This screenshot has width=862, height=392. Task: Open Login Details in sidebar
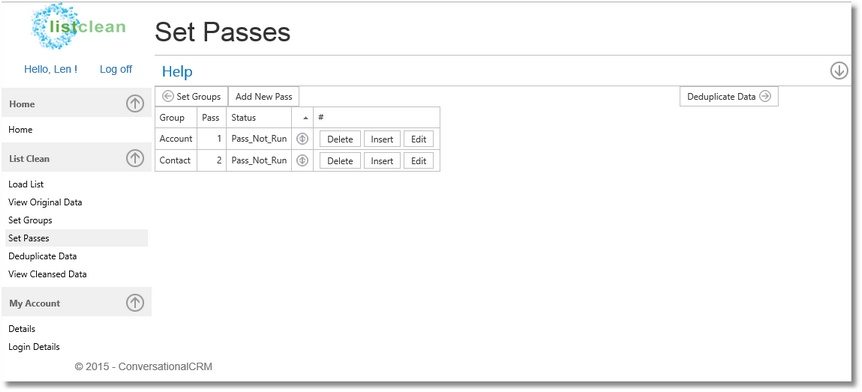tap(34, 347)
